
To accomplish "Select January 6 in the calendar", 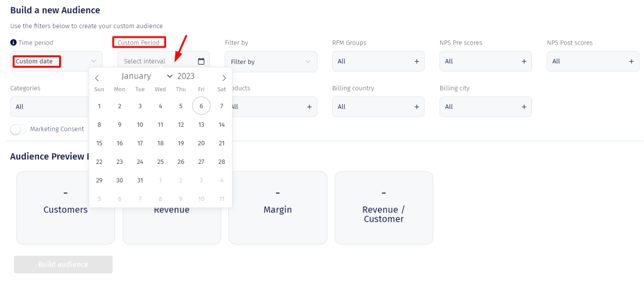I will (x=201, y=107).
